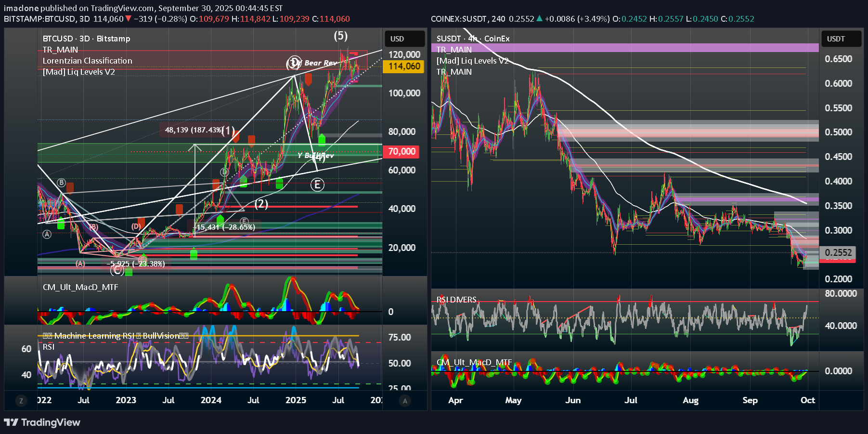Select the Machine Learning RSI BullVision legend
The image size is (868, 434).
coord(116,336)
